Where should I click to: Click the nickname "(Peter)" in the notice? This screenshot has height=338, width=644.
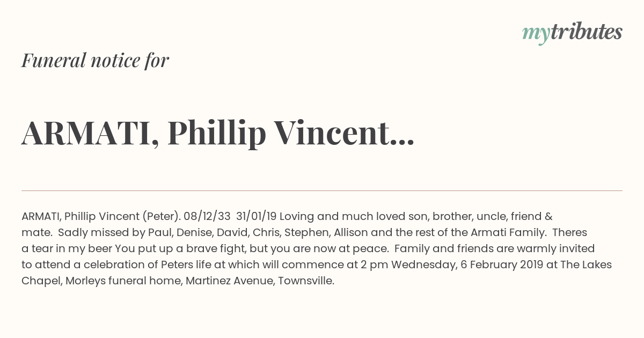click(161, 217)
